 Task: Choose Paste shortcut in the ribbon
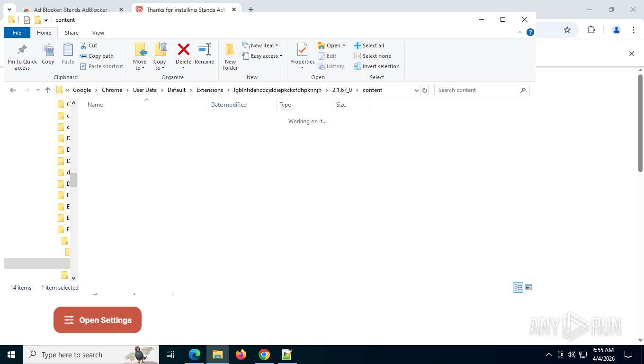tap(101, 66)
